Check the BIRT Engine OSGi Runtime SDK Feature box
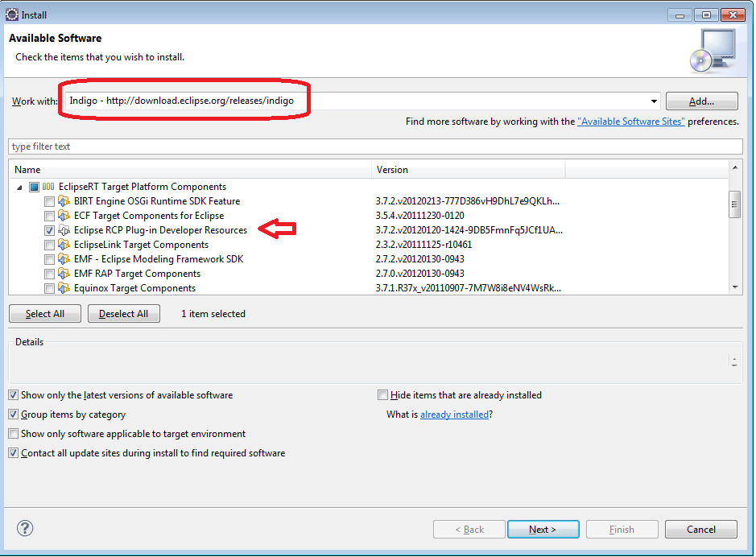The height and width of the screenshot is (557, 756). (49, 201)
